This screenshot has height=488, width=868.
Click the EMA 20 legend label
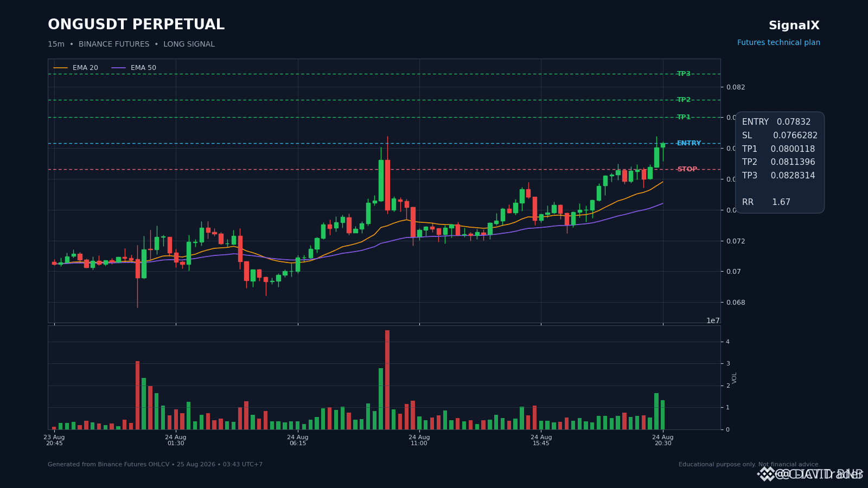(x=85, y=68)
